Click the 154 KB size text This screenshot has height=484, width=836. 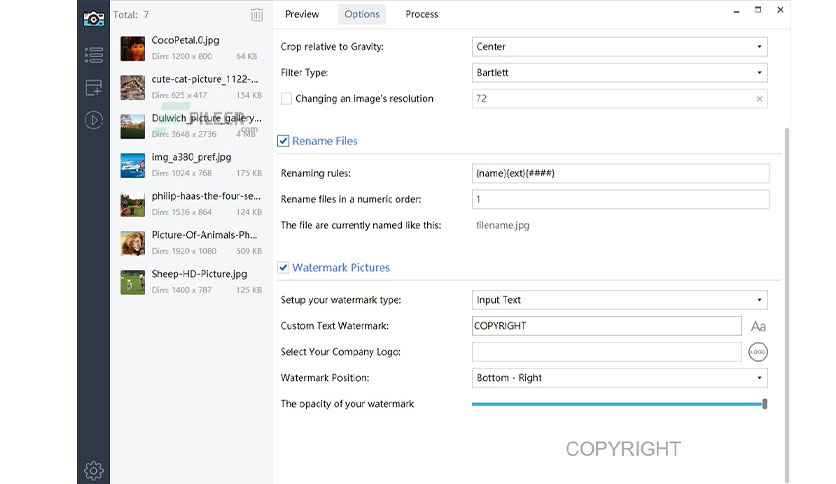coord(249,95)
